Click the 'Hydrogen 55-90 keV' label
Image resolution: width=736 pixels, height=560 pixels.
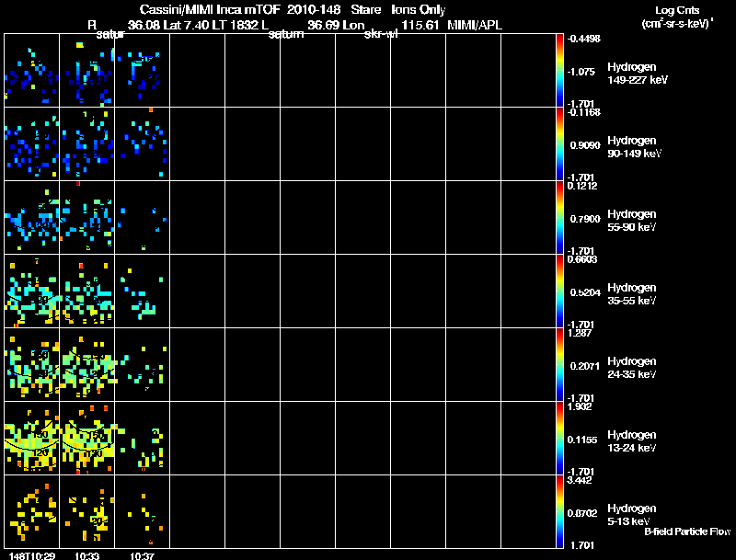click(x=632, y=221)
